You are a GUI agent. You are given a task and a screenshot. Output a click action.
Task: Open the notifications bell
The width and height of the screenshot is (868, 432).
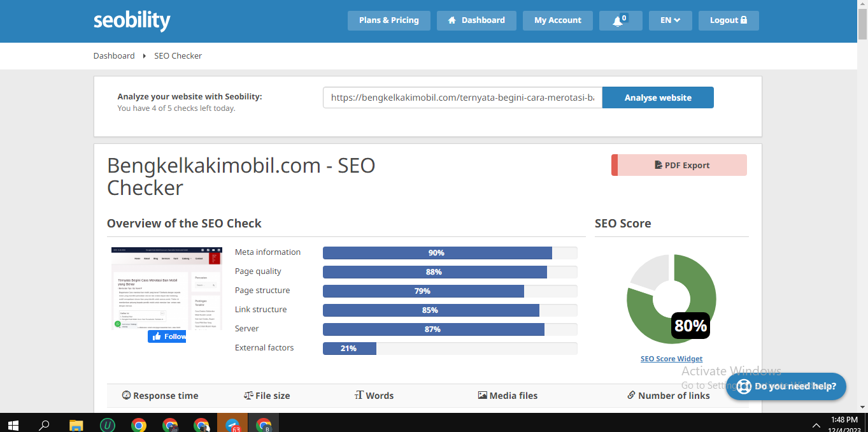pos(620,20)
